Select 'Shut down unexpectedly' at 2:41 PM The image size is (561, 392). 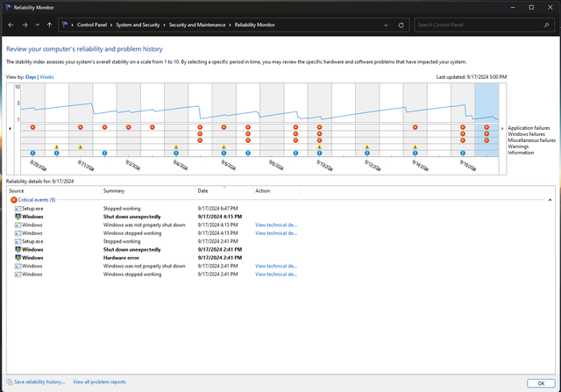pos(280,250)
